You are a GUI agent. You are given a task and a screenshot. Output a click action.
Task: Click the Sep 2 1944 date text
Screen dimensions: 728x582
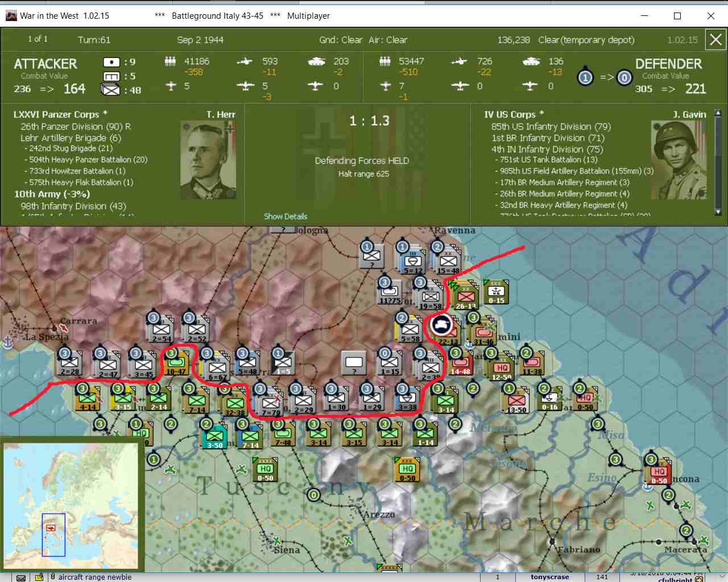[x=200, y=40]
